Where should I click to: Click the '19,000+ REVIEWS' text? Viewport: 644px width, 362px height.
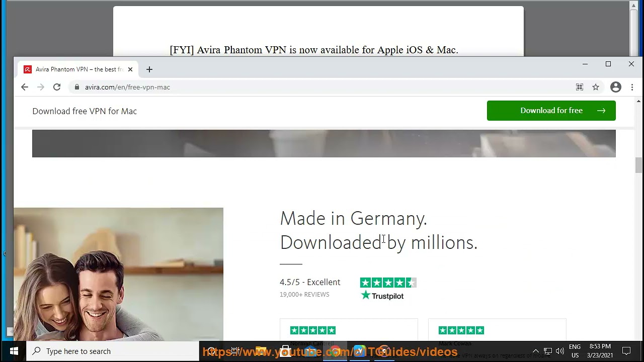[304, 295]
